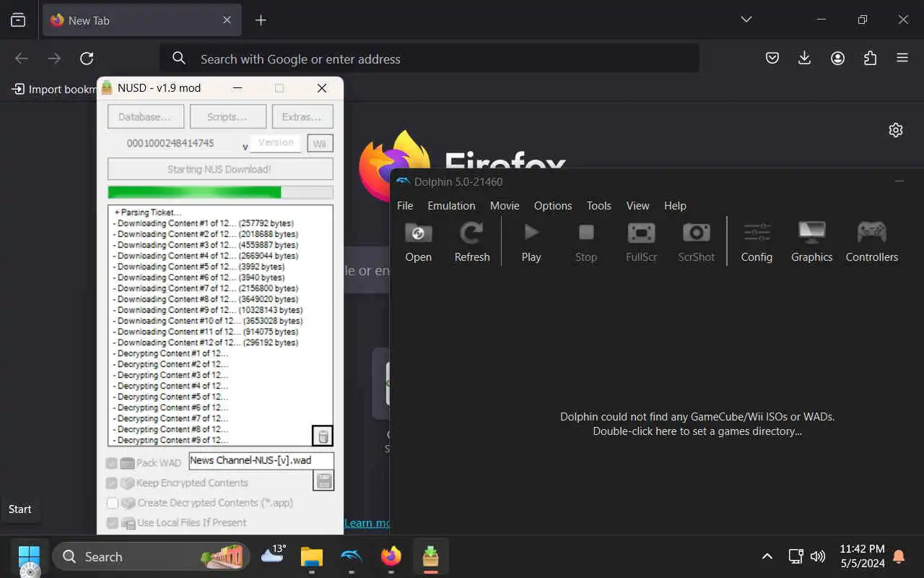Click Import bookmarks button in Firefox
This screenshot has width=924, height=578.
pos(55,89)
